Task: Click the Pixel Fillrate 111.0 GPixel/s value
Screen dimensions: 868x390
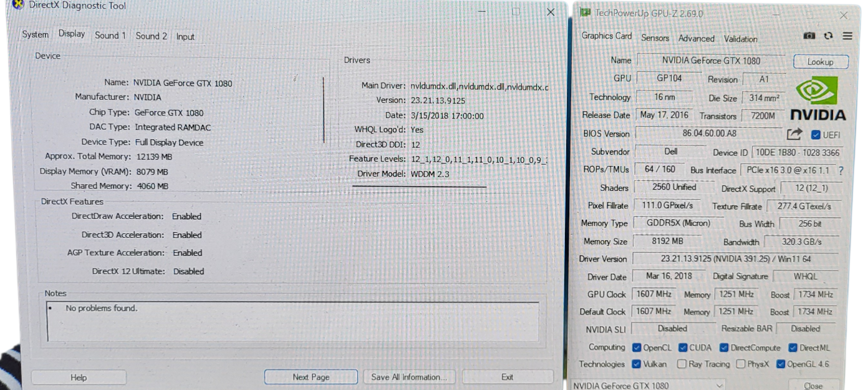Action: (x=667, y=205)
